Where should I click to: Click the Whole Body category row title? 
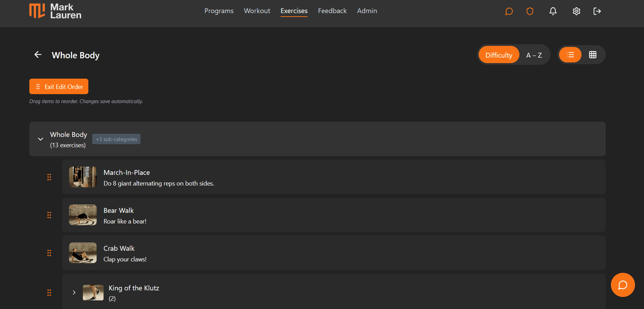pos(68,134)
